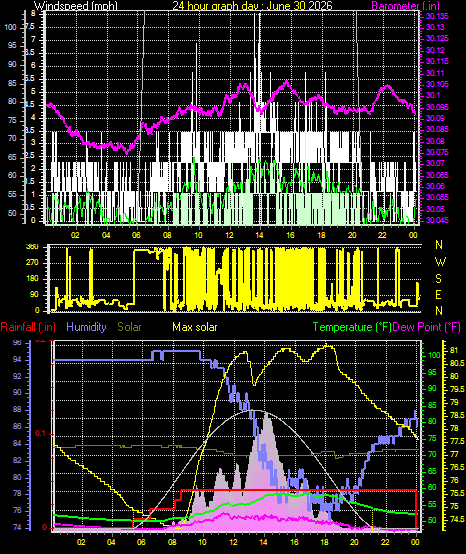Click the N compass label at top
The image size is (466, 554).
pos(439,244)
